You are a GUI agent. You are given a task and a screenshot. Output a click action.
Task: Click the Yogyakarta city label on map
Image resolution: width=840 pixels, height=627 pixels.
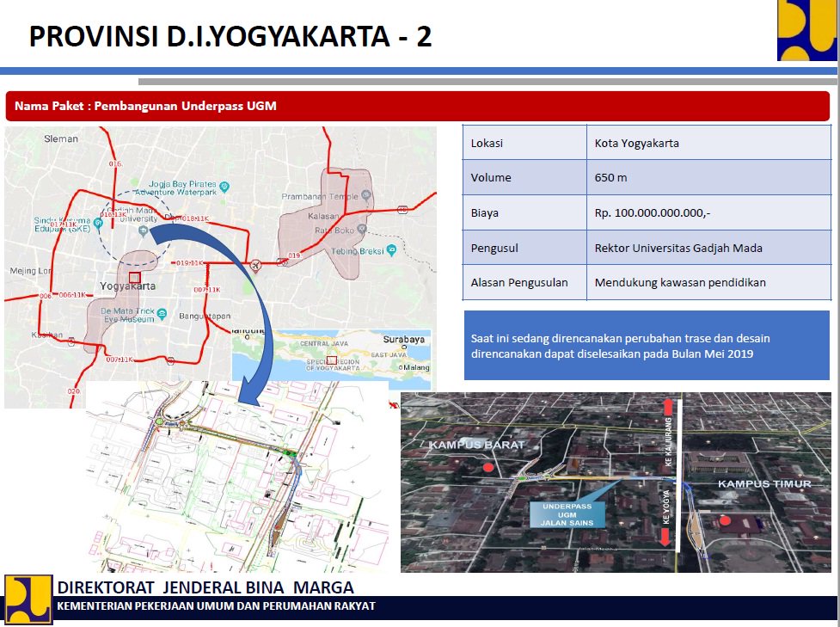pyautogui.click(x=127, y=286)
